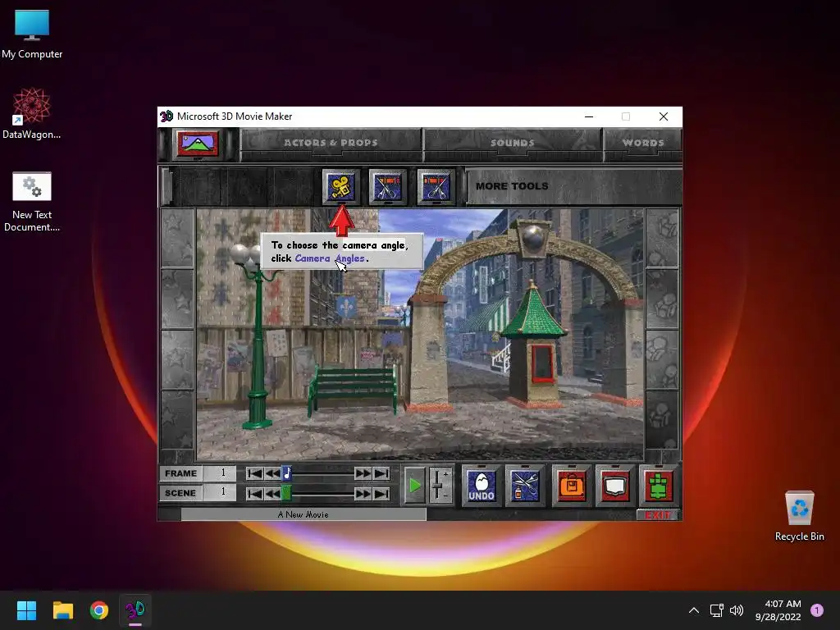
Task: Open the Sounds tab
Action: tap(512, 143)
